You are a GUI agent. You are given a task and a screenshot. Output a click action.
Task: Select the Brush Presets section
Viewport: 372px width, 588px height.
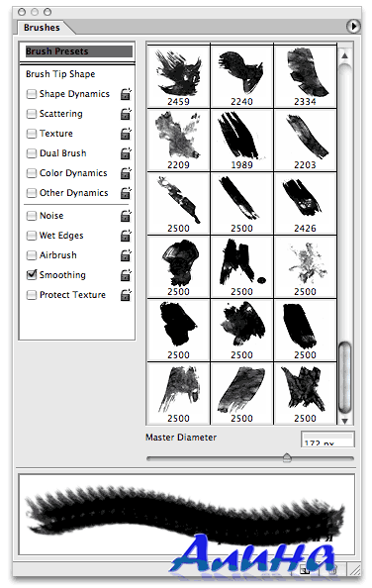pyautogui.click(x=79, y=51)
